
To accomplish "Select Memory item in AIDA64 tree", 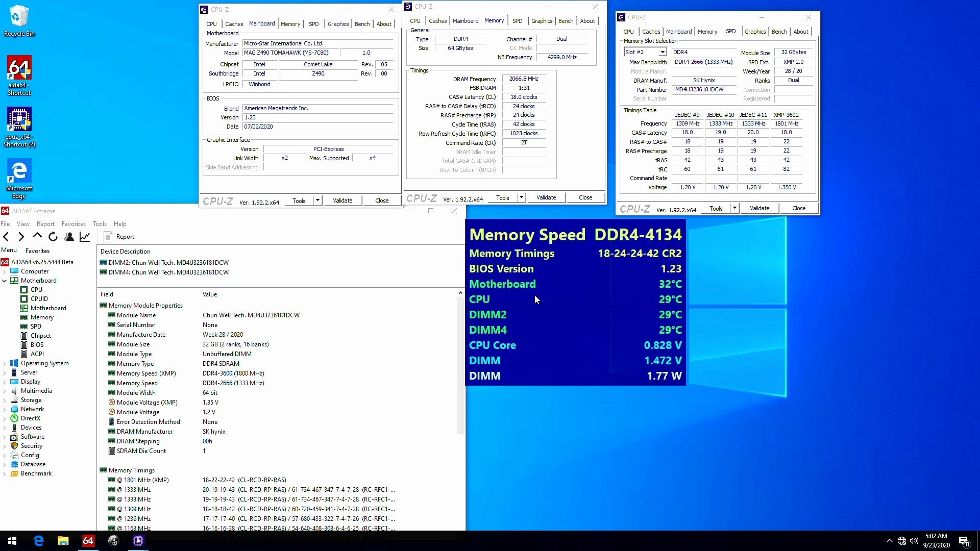I will 42,317.
